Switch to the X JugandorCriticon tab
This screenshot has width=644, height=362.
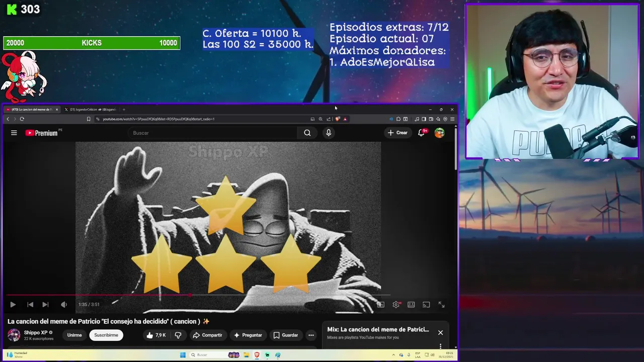pos(91,110)
